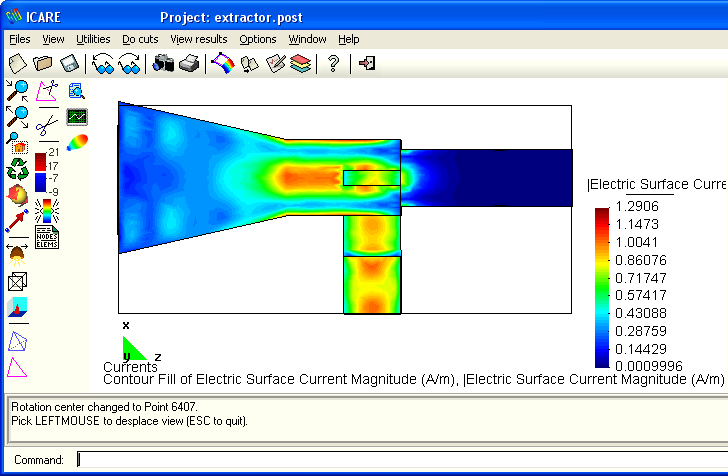The image size is (728, 476).
Task: Click the color legend gradient bar
Action: click(x=602, y=288)
